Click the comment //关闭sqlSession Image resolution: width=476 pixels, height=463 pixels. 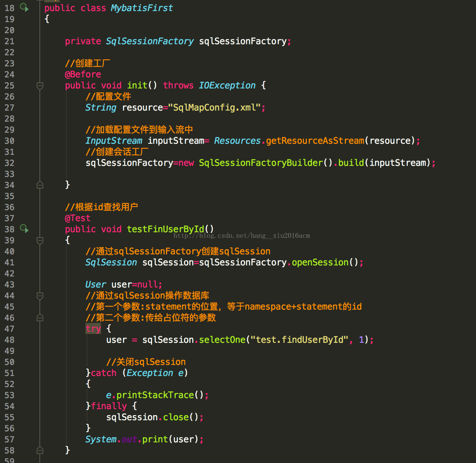(146, 362)
